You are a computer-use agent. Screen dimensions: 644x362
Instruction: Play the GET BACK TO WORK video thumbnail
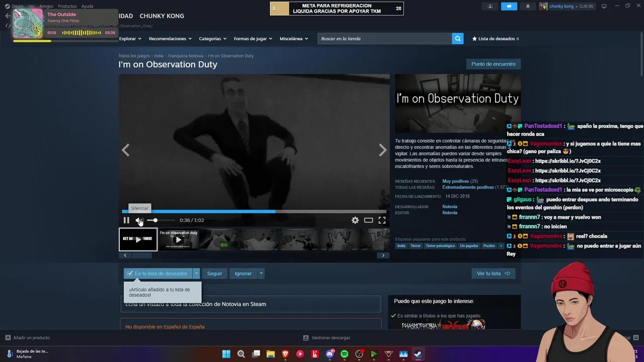coord(138,239)
